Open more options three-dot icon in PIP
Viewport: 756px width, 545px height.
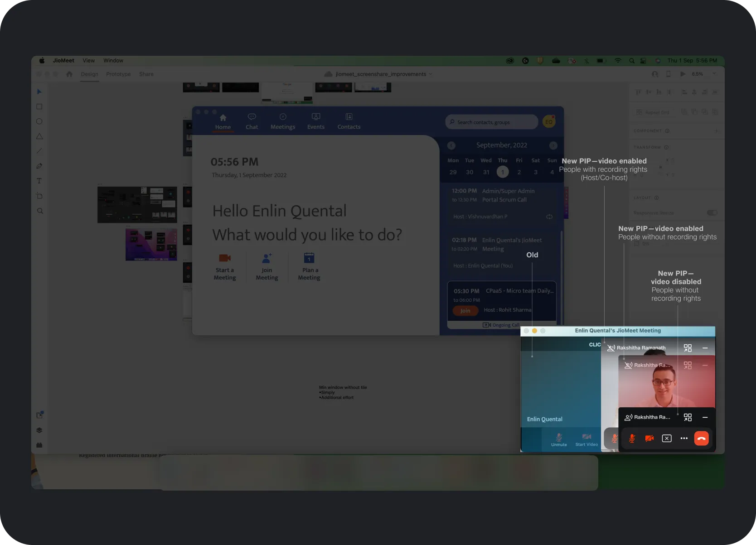pos(684,438)
